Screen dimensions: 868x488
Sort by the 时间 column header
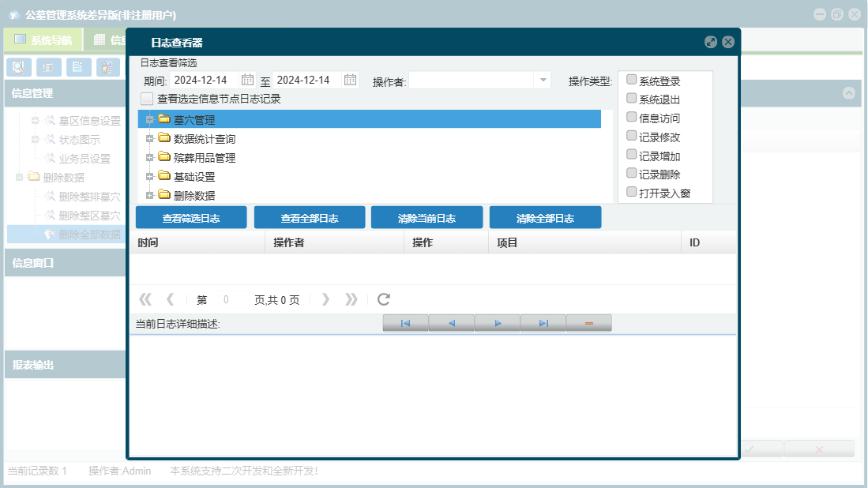197,242
